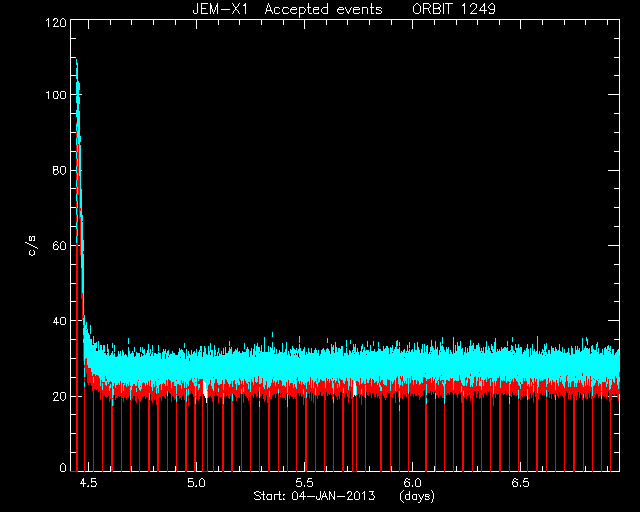Click the 'c/s' y-axis label

pos(32,246)
